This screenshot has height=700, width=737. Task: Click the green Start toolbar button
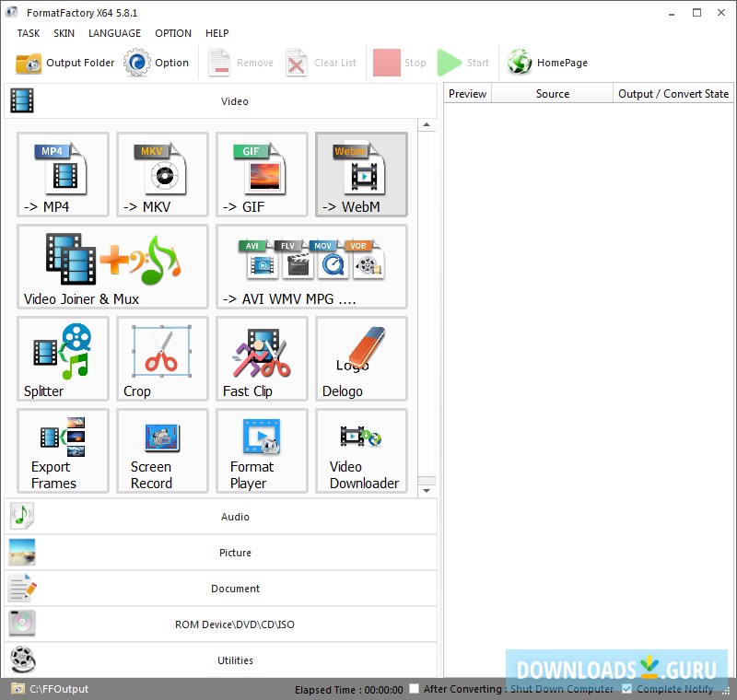[x=464, y=63]
